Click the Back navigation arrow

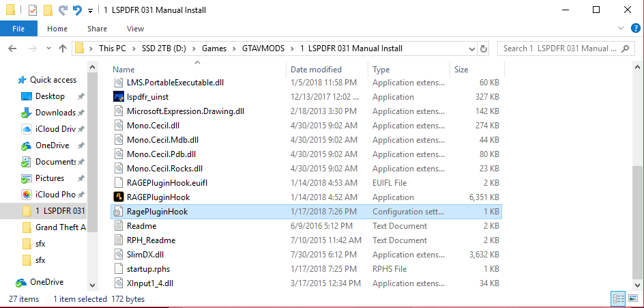pos(12,48)
